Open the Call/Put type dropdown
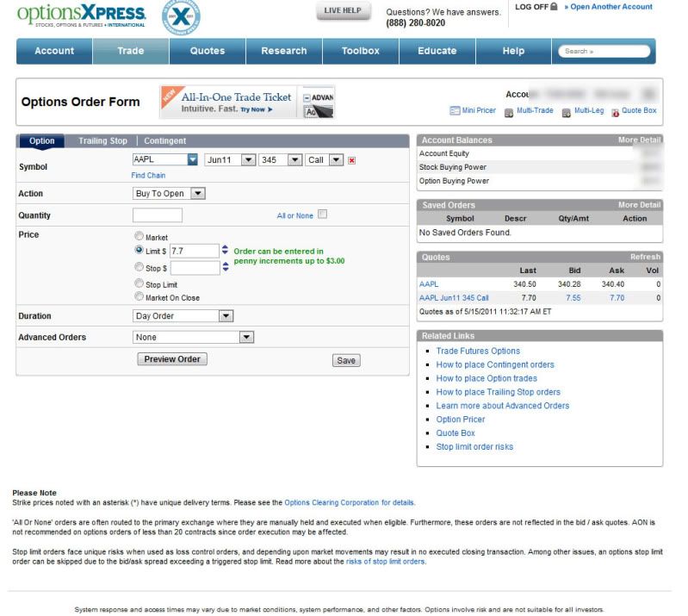Screen dimensions: 688x616 tap(336, 160)
